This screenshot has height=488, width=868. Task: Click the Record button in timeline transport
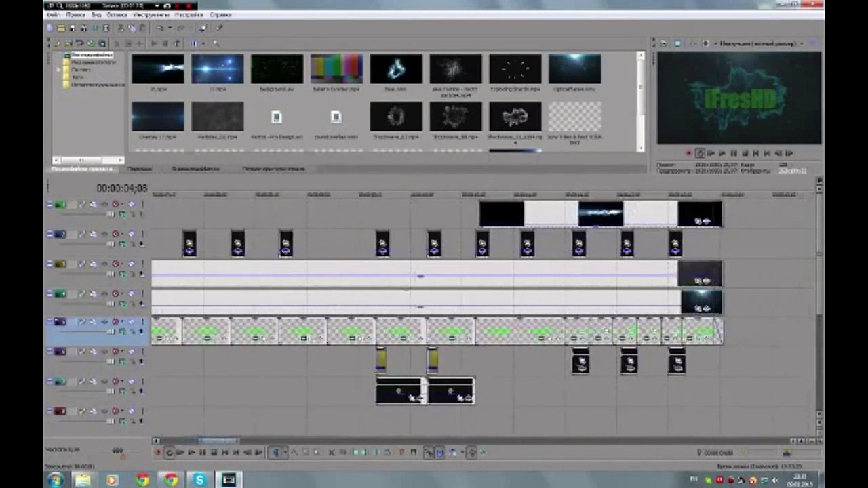coord(158,453)
